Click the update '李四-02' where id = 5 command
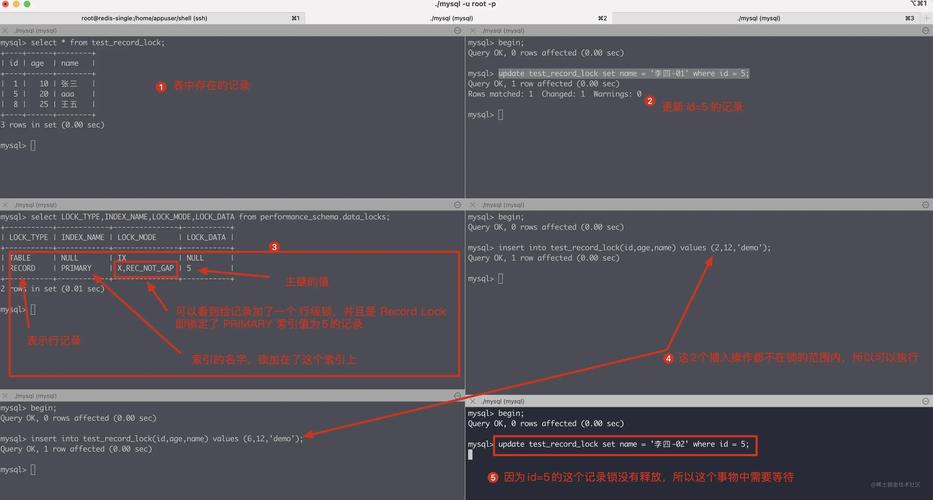Image resolution: width=933 pixels, height=500 pixels. [624, 444]
